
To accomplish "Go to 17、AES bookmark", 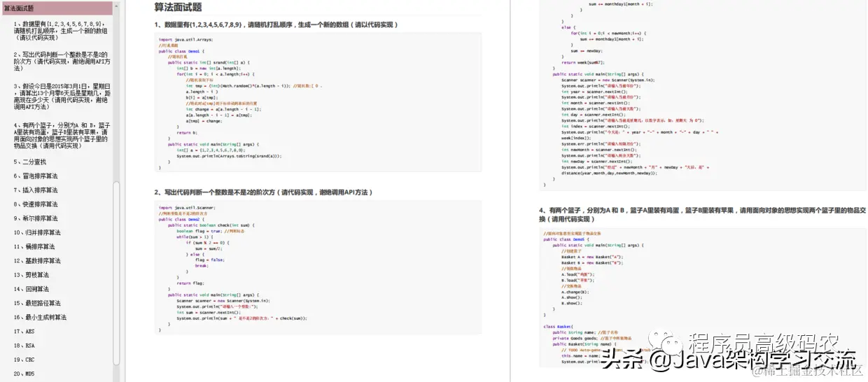I will 24,331.
